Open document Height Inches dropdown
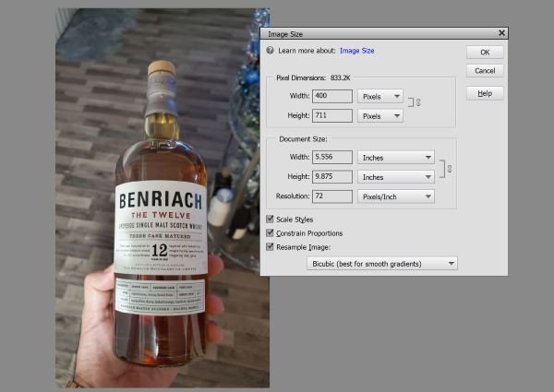 coord(396,177)
